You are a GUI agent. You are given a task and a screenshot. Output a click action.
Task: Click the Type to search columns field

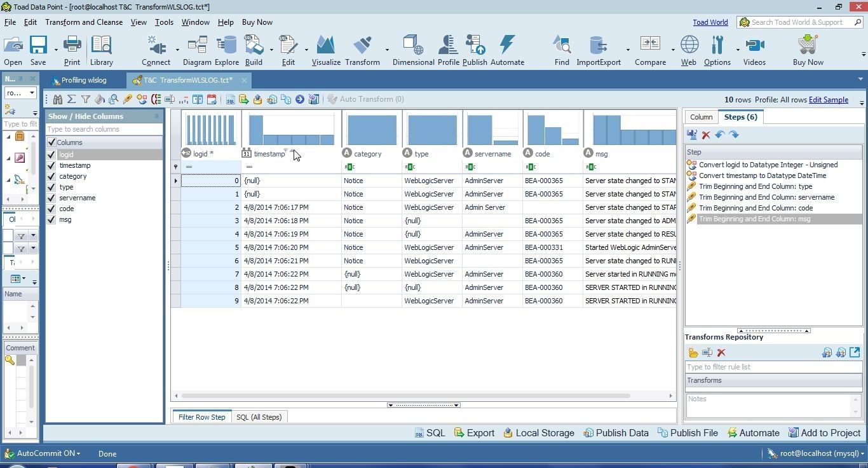click(x=104, y=129)
